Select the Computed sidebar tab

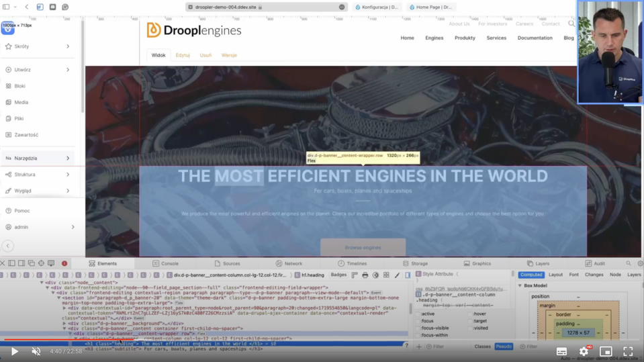pyautogui.click(x=531, y=275)
